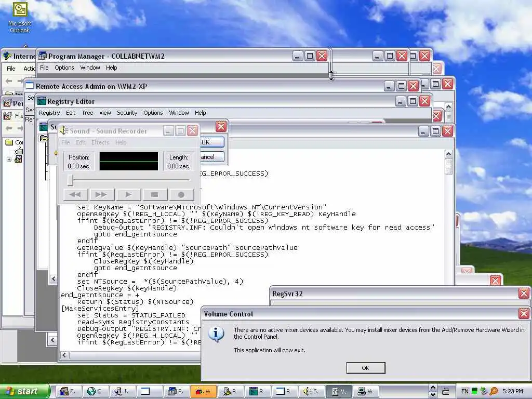Screen dimensions: 532x399
Task: Maximize the Registry Editor window
Action: 412,101
